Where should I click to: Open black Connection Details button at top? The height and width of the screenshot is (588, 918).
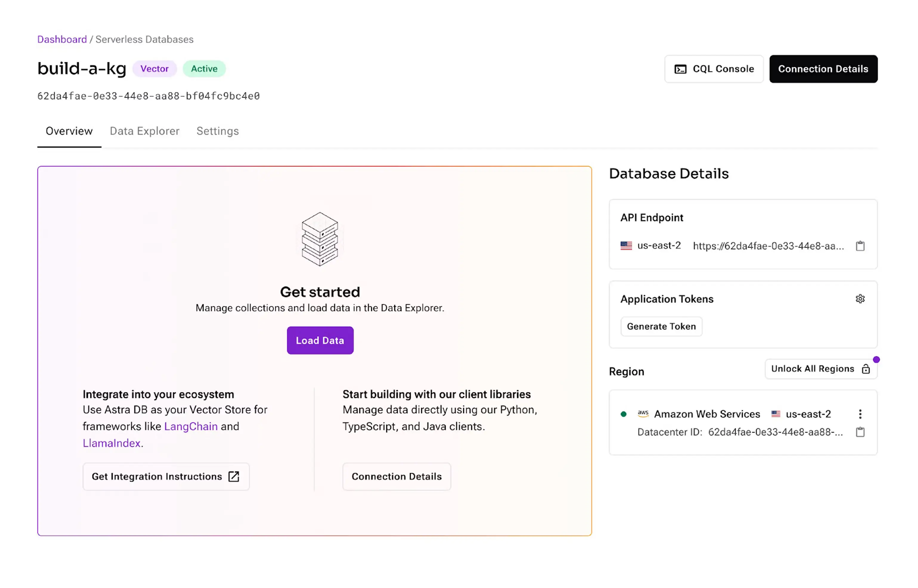[x=823, y=69]
